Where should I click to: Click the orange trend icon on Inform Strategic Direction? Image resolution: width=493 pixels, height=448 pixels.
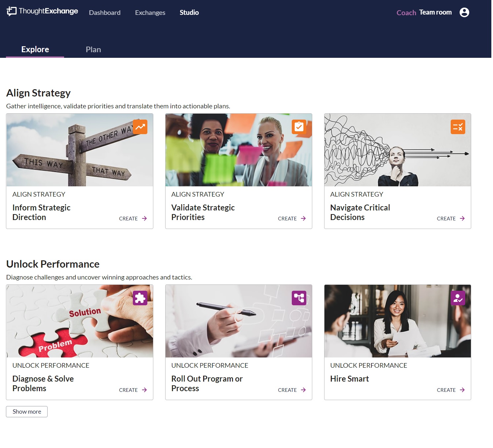click(x=140, y=127)
